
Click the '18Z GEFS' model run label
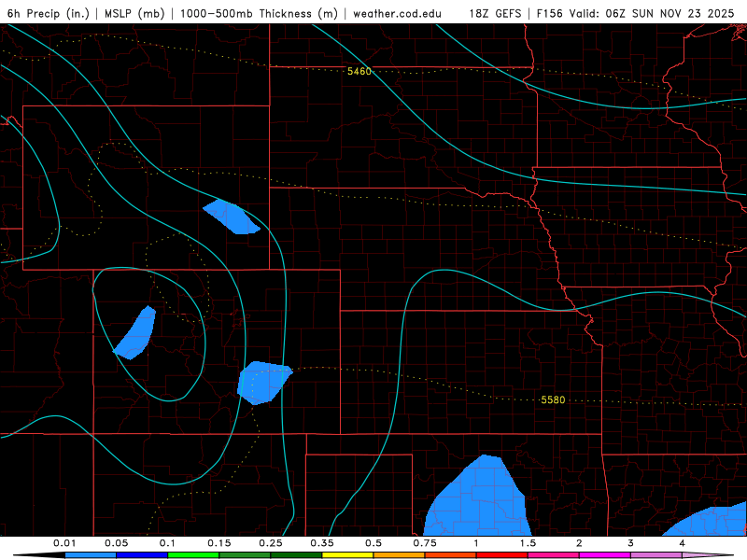495,13
